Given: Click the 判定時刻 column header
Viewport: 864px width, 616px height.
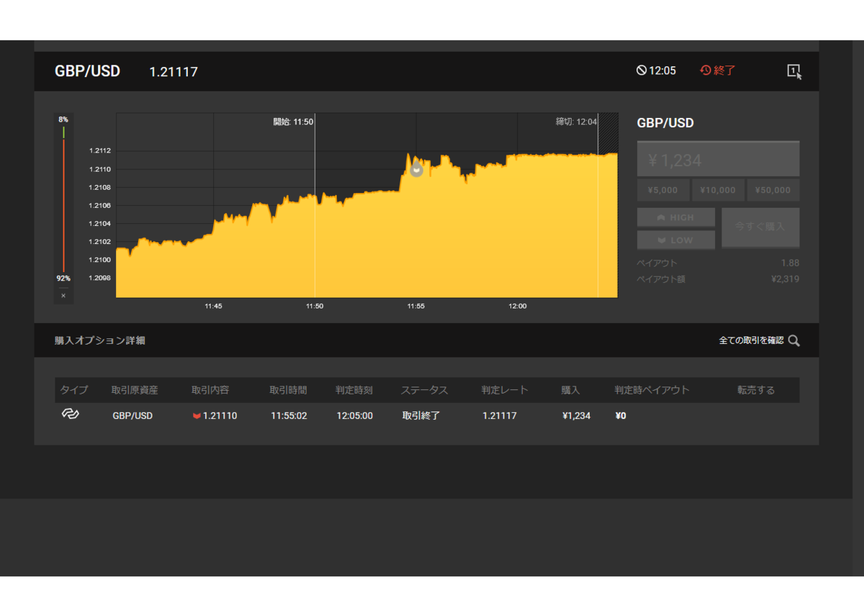Looking at the screenshot, I should [x=354, y=390].
